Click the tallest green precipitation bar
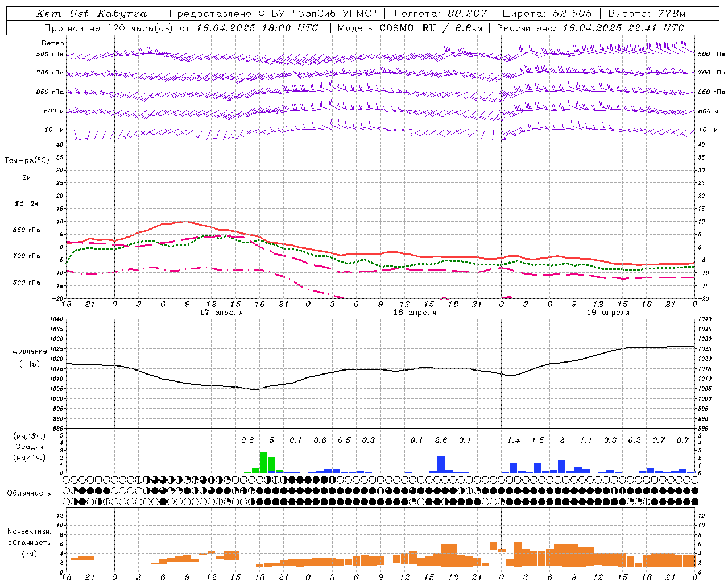This screenshot has height=582, width=728. (x=263, y=463)
